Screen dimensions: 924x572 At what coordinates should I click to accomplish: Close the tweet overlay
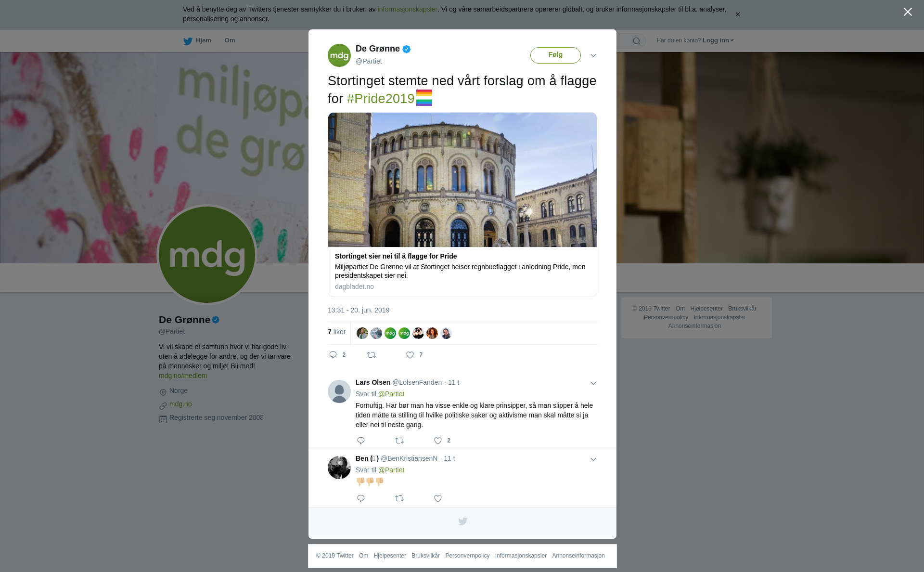(908, 12)
